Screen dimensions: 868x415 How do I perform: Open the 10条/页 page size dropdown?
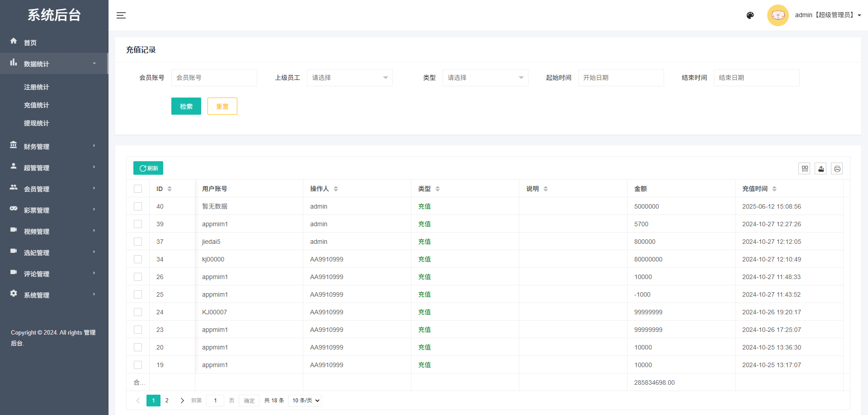click(x=304, y=400)
